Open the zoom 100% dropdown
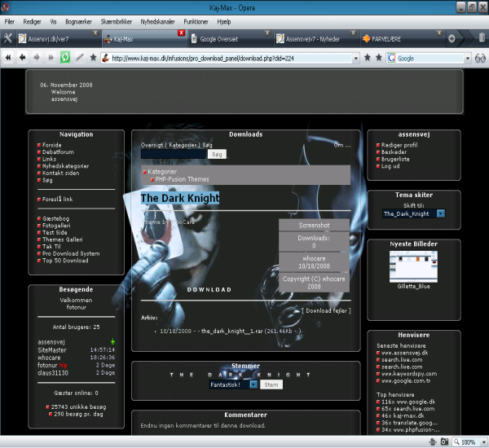This screenshot has width=489, height=448. [483, 442]
